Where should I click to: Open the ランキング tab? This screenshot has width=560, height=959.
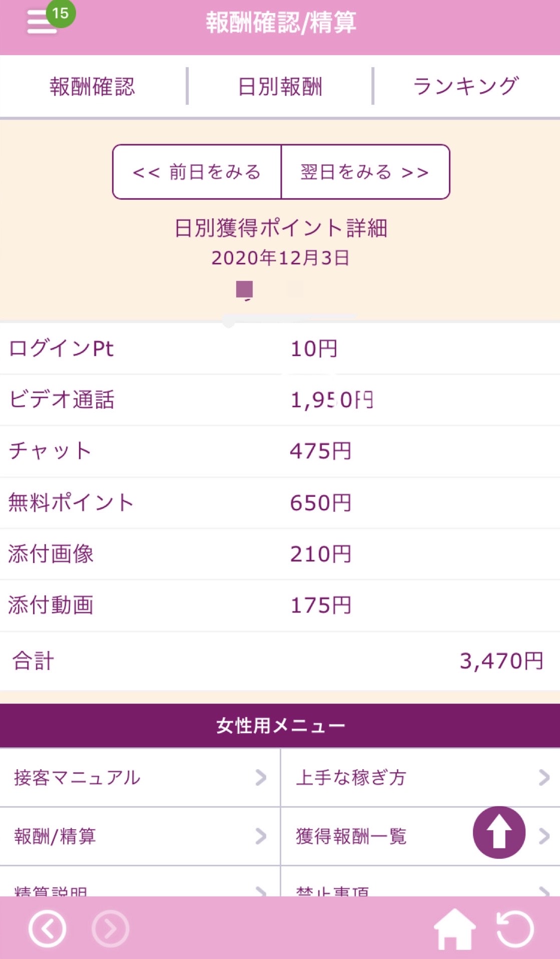pyautogui.click(x=466, y=87)
